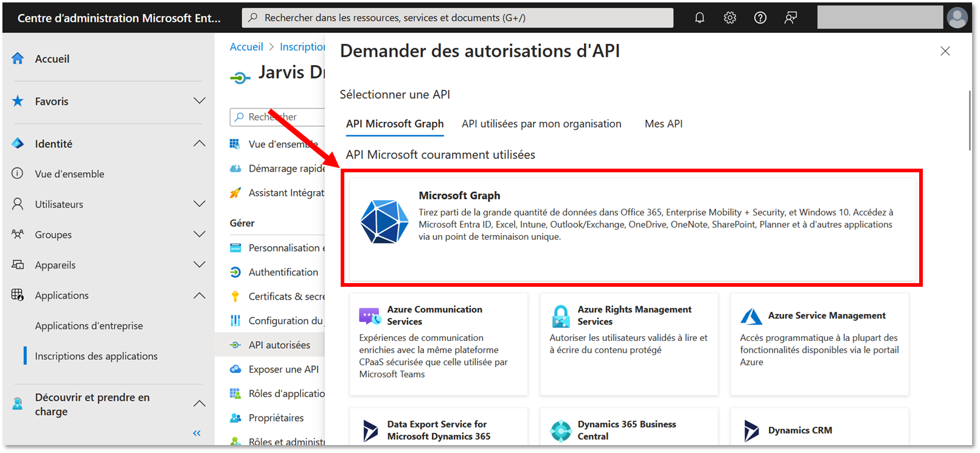This screenshot has width=980, height=453.
Task: Click the Accueil breadcrumb link
Action: pos(246,47)
